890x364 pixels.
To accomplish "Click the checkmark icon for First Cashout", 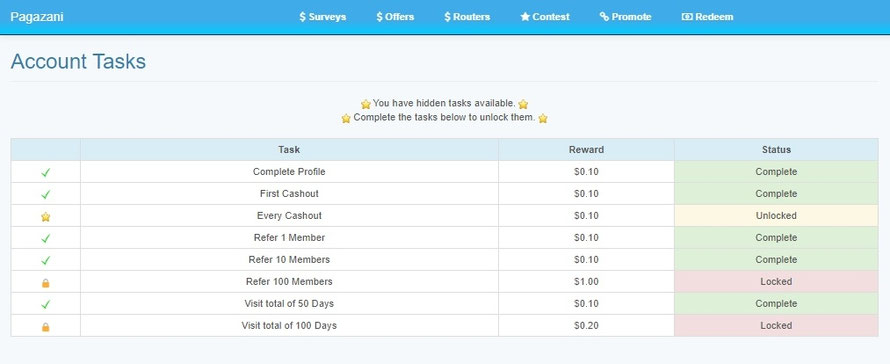I will point(45,194).
